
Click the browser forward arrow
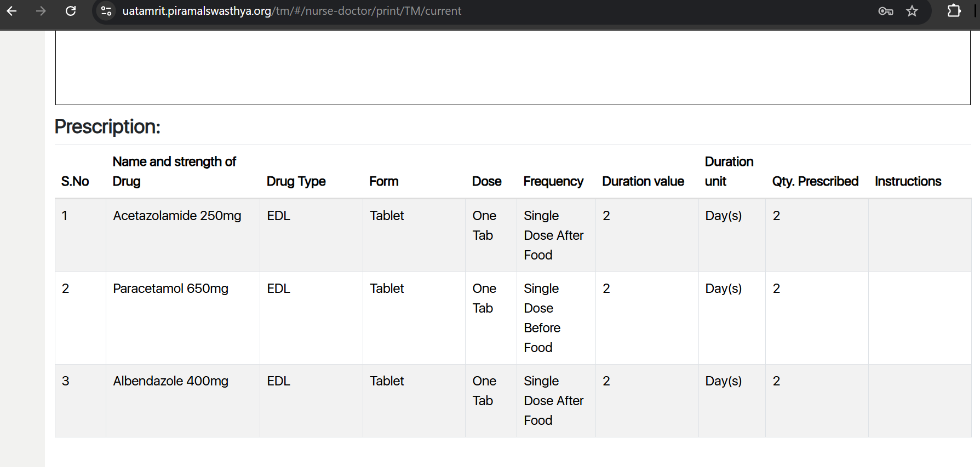pos(41,11)
